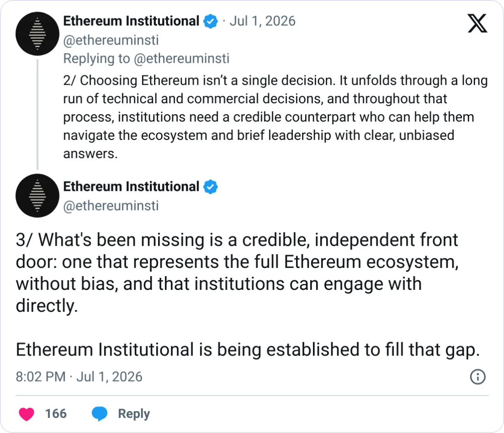Open the 8:02 PM timestamp link

[x=79, y=377]
